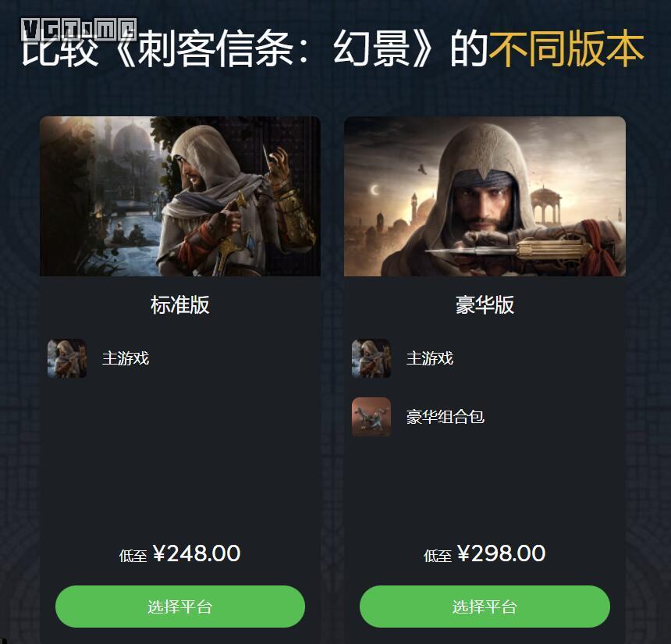This screenshot has width=671, height=644.
Task: Click the yellow 不同版本 title text
Action: 566,49
